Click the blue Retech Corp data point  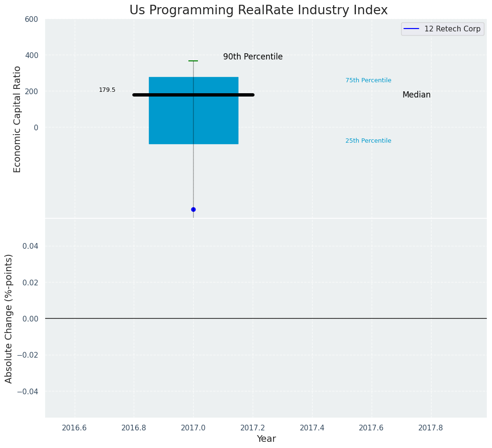point(193,209)
